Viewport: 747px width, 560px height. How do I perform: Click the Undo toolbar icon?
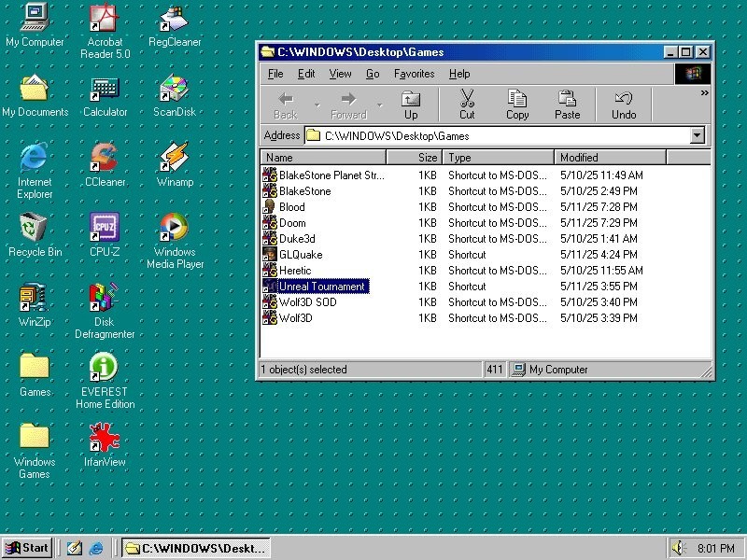pos(624,104)
